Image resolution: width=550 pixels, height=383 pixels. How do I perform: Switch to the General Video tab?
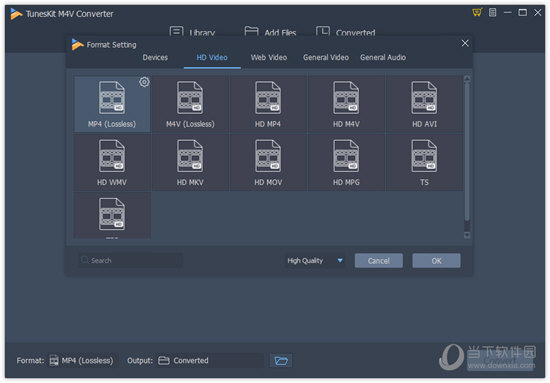pyautogui.click(x=326, y=58)
